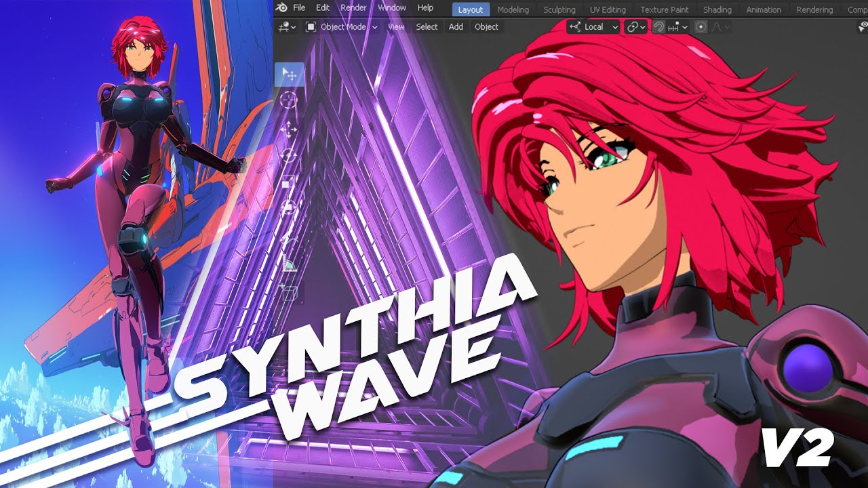
Task: Open the viewport Object menu
Action: tap(486, 27)
